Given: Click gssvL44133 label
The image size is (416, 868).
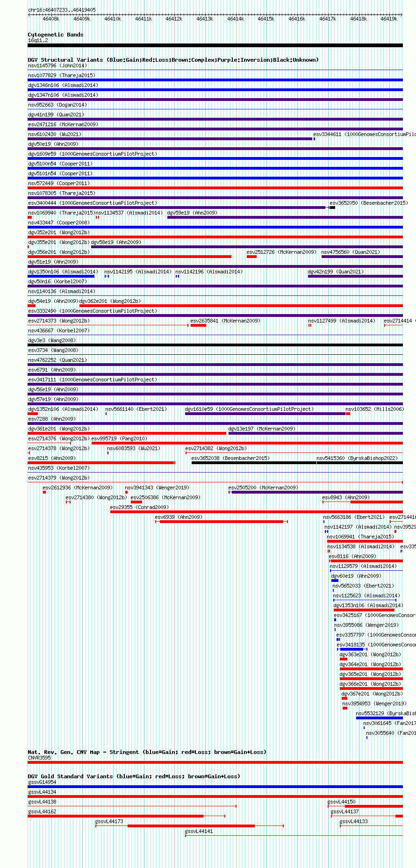Looking at the screenshot, I should 354,821.
